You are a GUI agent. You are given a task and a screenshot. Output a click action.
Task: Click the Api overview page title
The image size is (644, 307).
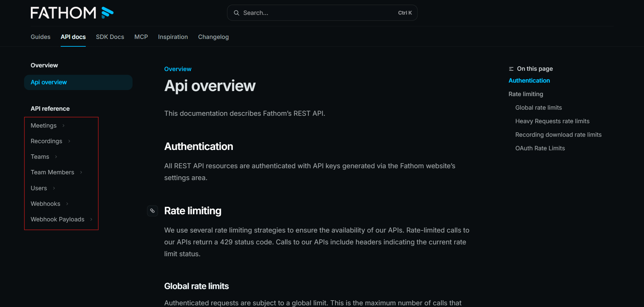(210, 86)
